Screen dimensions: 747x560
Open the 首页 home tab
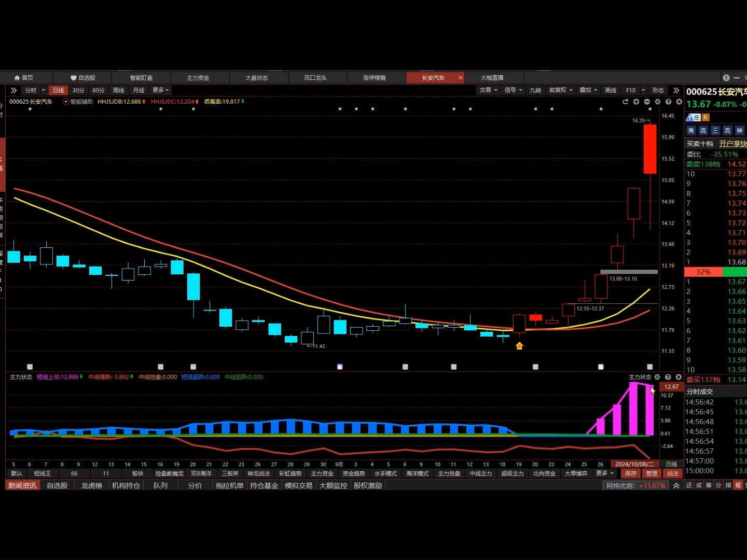pyautogui.click(x=24, y=78)
